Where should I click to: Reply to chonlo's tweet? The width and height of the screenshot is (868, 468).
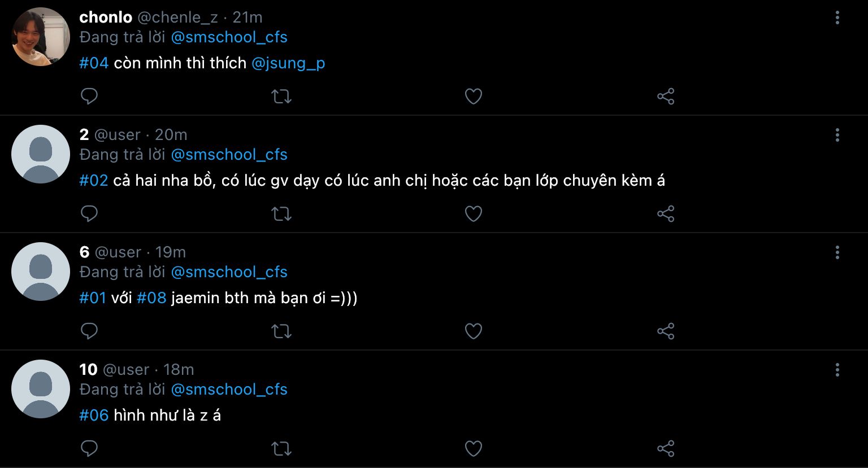[89, 97]
